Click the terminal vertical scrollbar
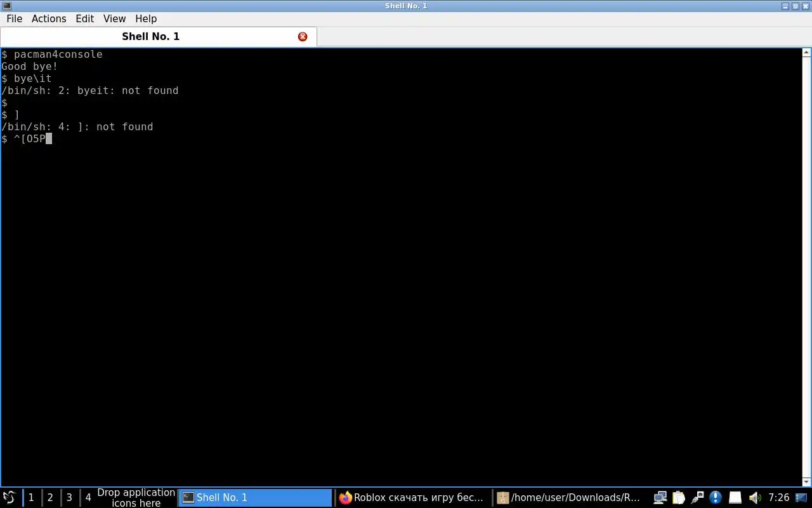Image resolution: width=812 pixels, height=508 pixels. click(x=807, y=267)
